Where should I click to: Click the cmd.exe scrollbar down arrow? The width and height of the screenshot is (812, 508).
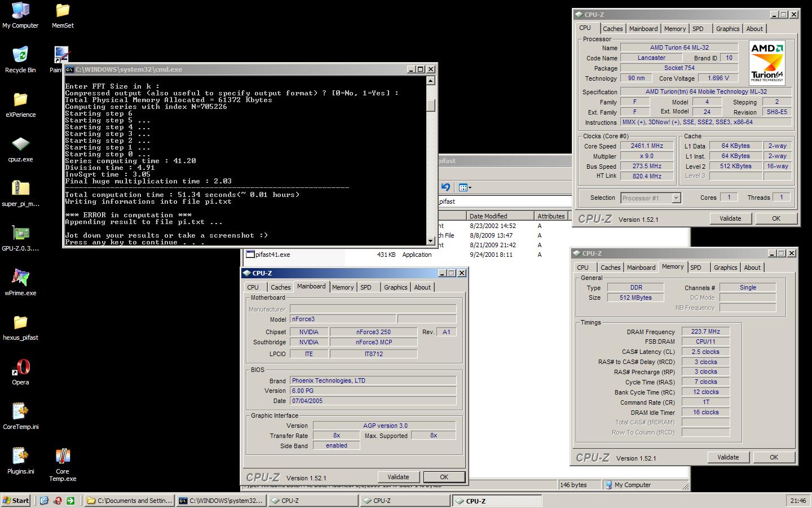[431, 241]
